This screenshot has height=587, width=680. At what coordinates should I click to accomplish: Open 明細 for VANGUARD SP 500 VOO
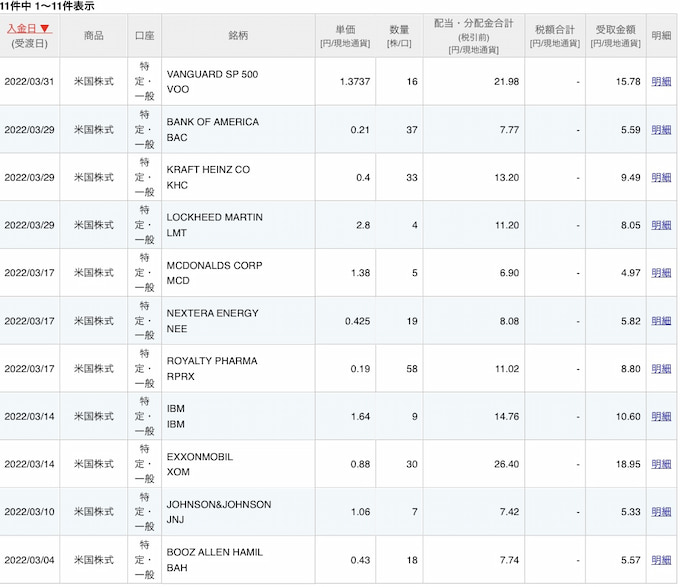pyautogui.click(x=661, y=82)
